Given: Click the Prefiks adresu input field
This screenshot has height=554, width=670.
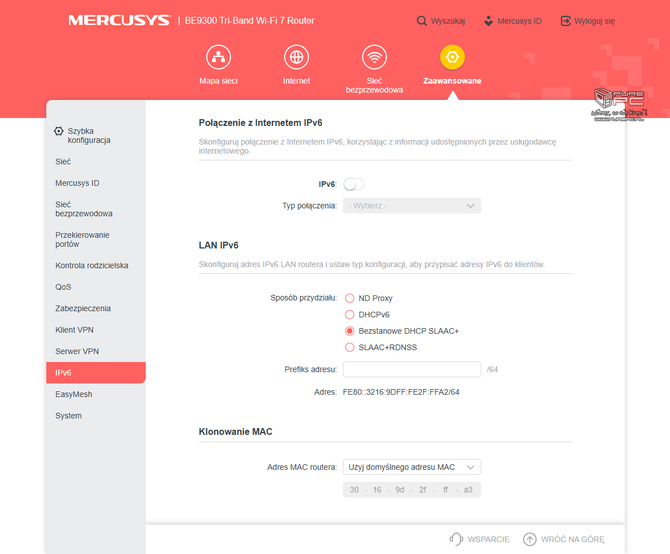Looking at the screenshot, I should click(412, 369).
